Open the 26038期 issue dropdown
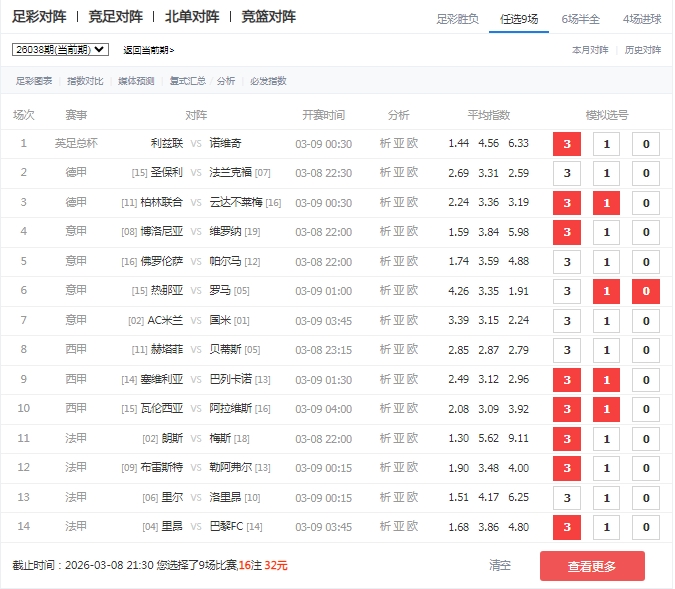 coord(60,49)
